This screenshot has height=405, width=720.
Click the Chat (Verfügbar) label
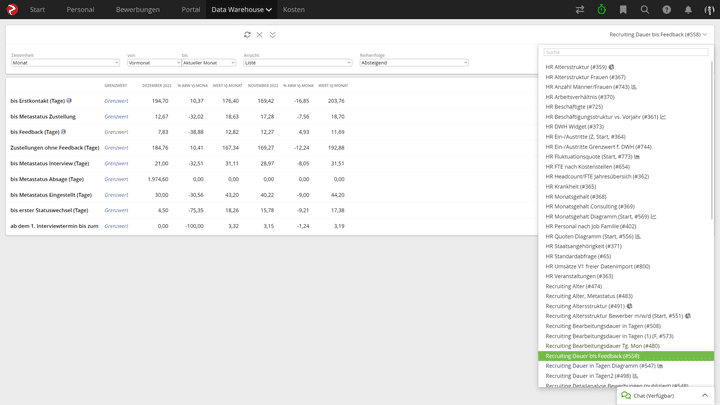pyautogui.click(x=653, y=396)
